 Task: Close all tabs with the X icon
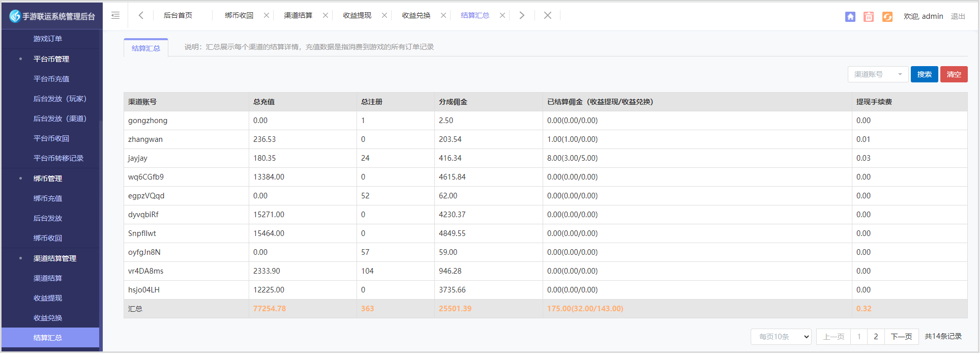548,15
